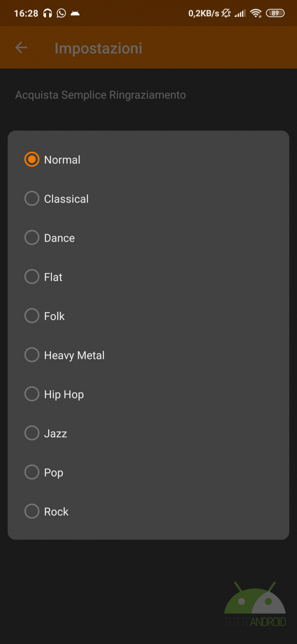Viewport: 297px width, 644px height.
Task: Select the Normal equalizer preset
Action: point(32,160)
